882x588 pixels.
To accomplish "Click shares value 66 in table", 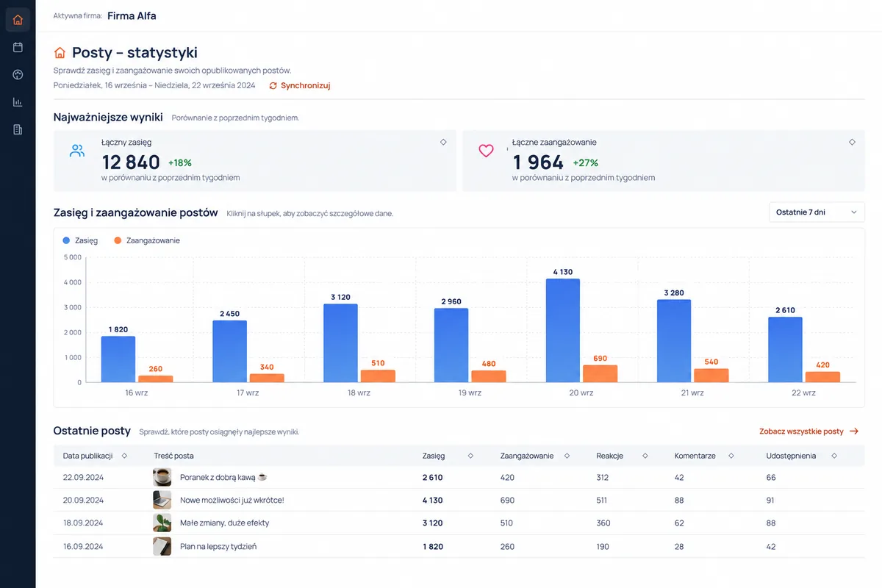I will point(771,478).
